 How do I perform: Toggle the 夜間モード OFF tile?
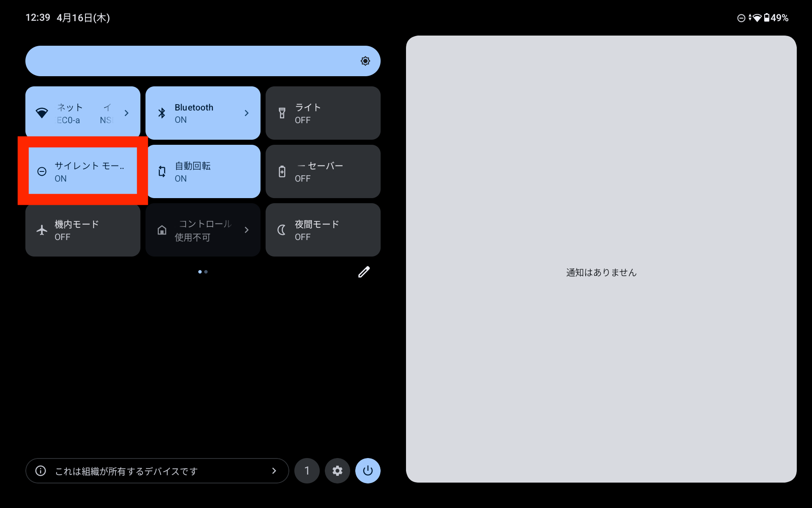point(323,230)
